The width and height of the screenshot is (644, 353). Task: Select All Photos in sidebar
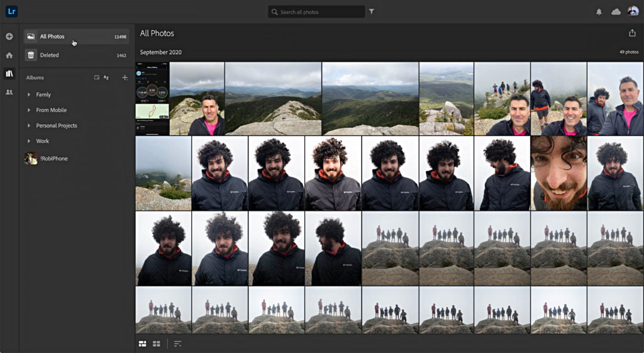[76, 36]
